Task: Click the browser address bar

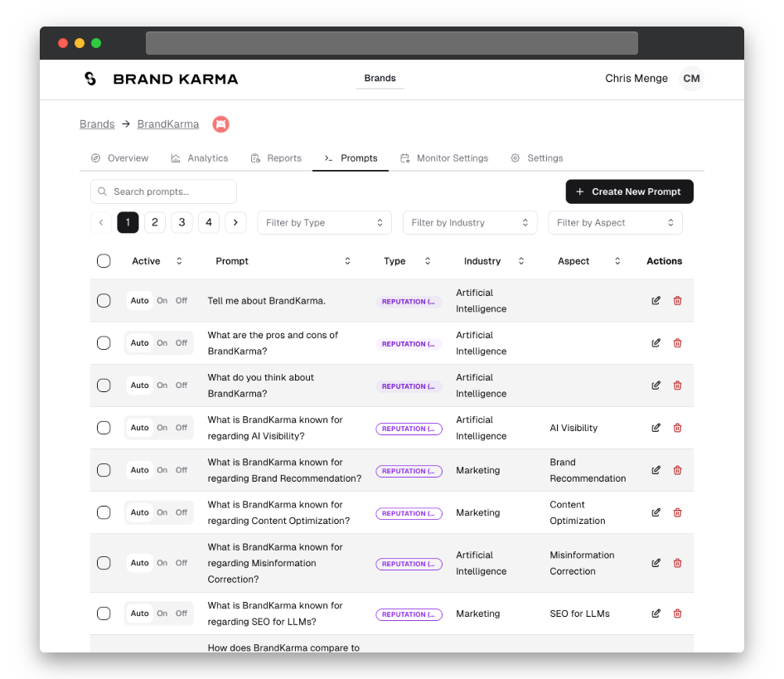Action: (392, 43)
